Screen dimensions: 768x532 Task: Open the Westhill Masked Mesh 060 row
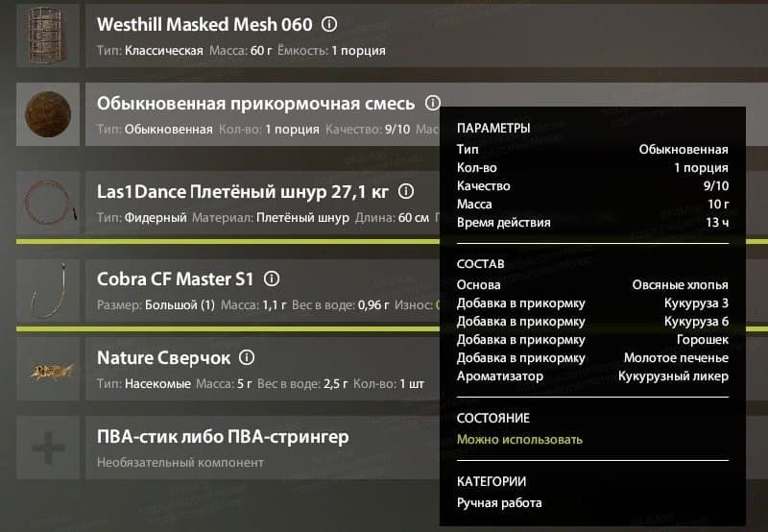[x=426, y=36]
